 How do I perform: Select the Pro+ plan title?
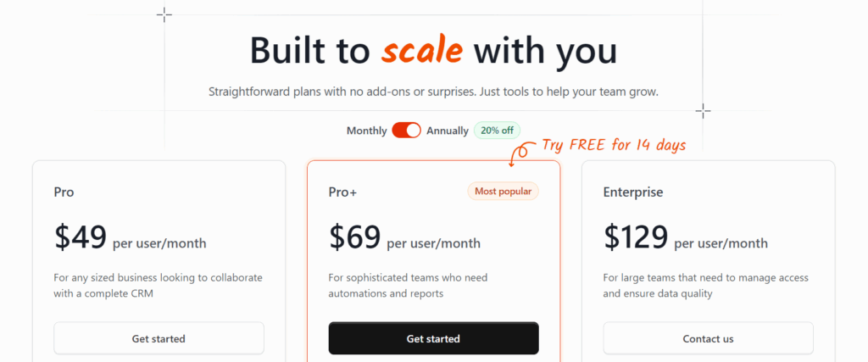(x=342, y=192)
